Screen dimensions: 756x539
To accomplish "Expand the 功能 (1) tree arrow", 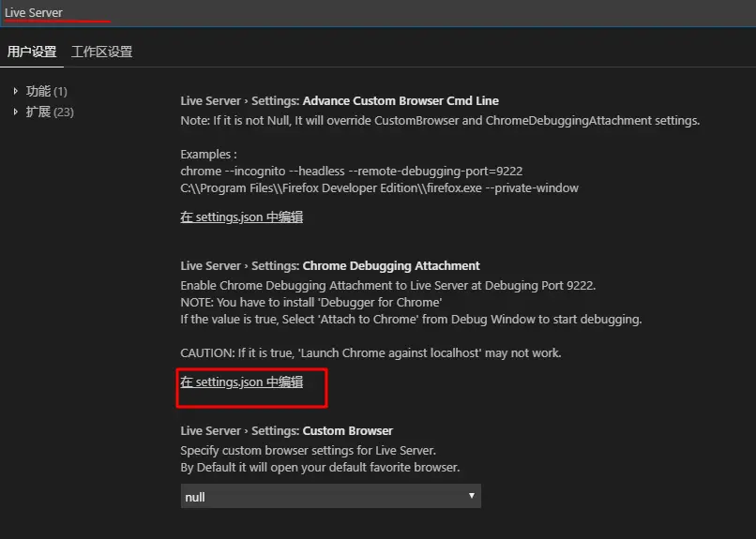I will click(x=15, y=91).
